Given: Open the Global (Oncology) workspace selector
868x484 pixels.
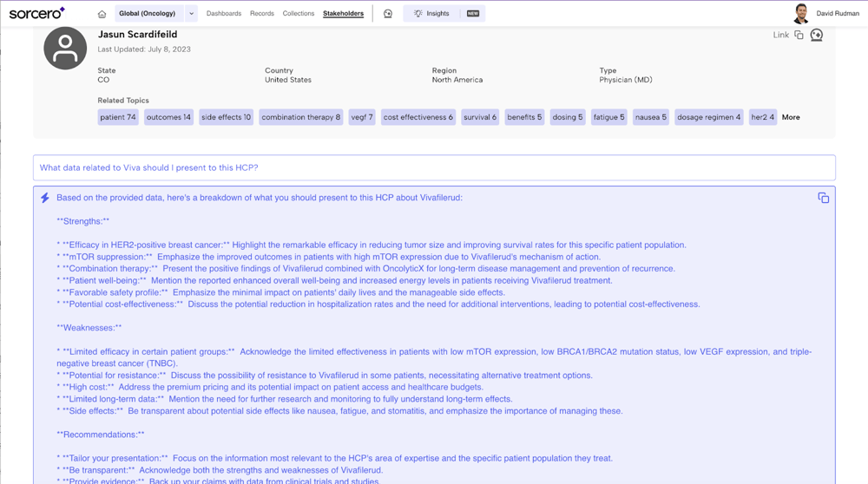Looking at the screenshot, I should (x=149, y=13).
